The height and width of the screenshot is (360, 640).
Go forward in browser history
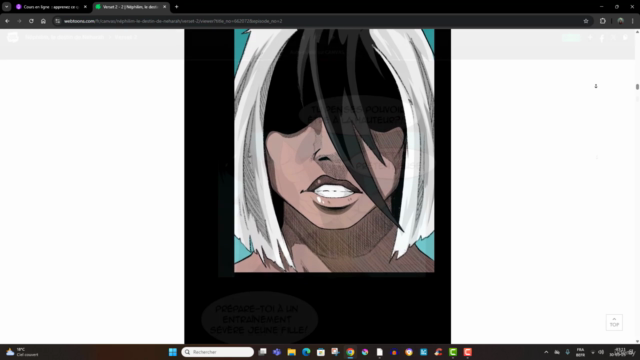coord(19,21)
